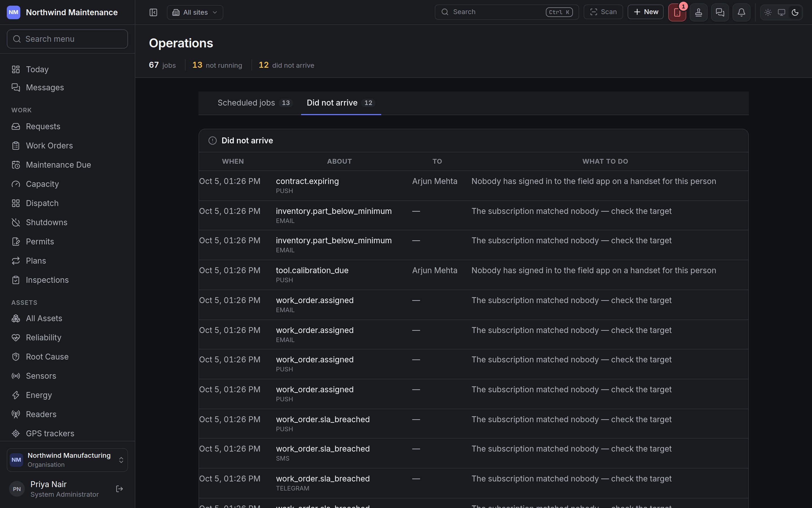Click the New button

646,12
